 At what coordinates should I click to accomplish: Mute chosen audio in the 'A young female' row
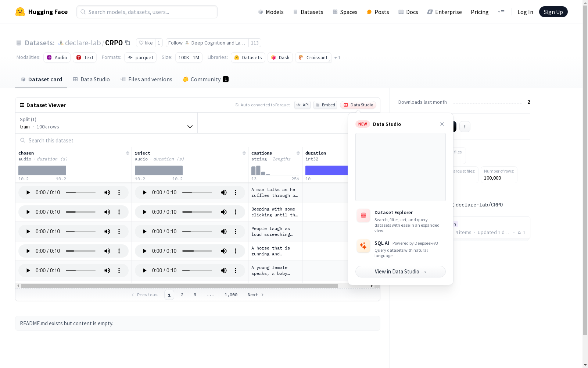pyautogui.click(x=107, y=270)
